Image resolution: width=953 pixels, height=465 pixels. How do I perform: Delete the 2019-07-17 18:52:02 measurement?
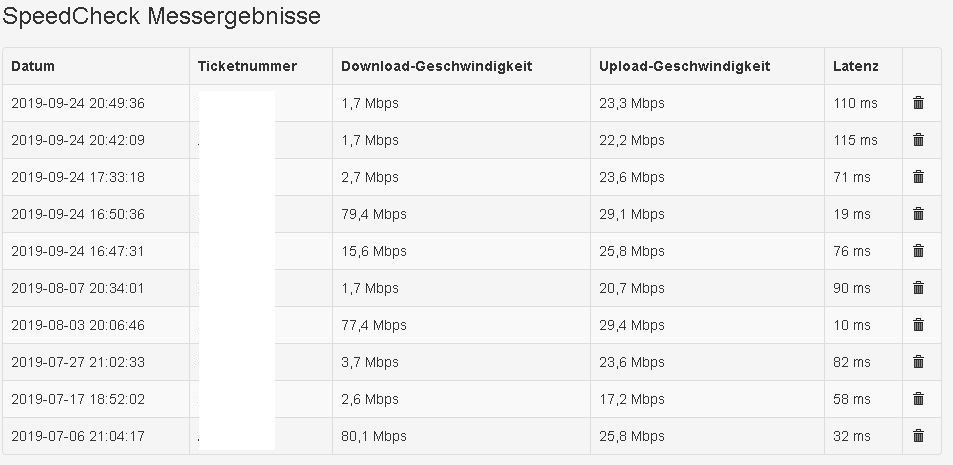[x=918, y=399]
